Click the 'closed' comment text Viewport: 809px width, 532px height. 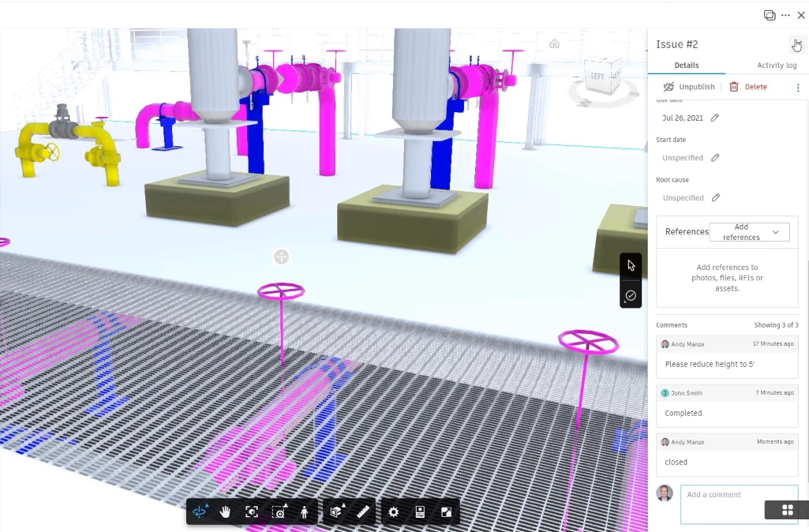click(676, 463)
